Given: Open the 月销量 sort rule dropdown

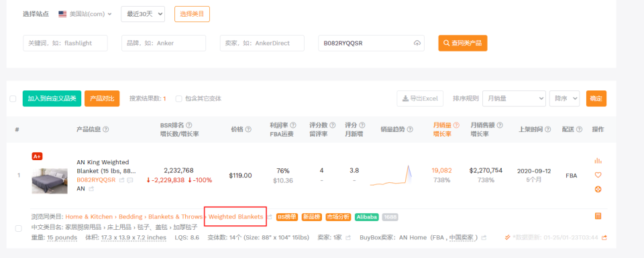Looking at the screenshot, I should (515, 99).
